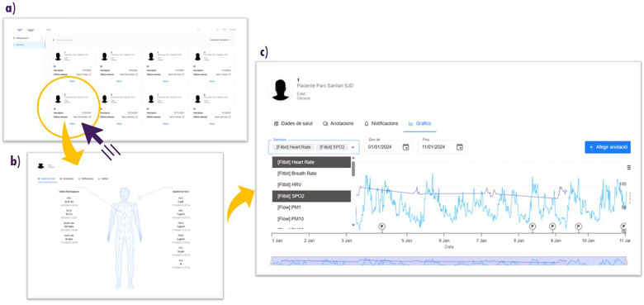The image size is (644, 305).
Task: Click the 'Paciente Parc Sanitari SJD' name in panel c
Action: [324, 85]
